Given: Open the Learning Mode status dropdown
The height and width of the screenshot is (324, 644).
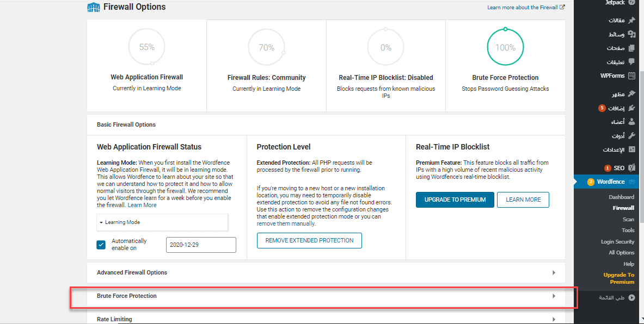Looking at the screenshot, I should point(162,222).
